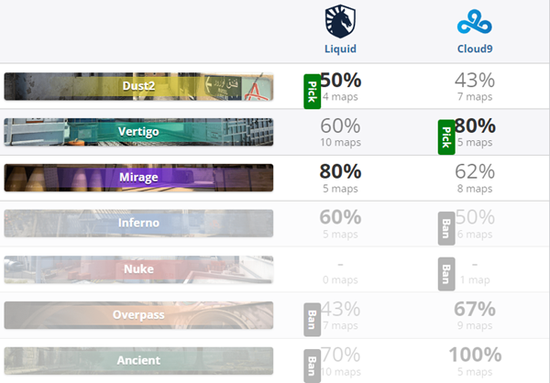Select the Overpass map banner
The image size is (550, 383).
click(x=139, y=315)
